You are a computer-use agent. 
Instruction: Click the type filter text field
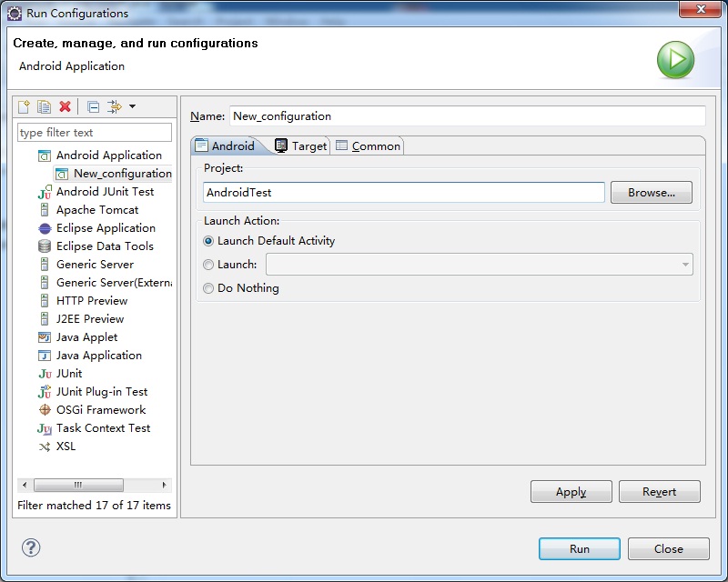[x=95, y=133]
